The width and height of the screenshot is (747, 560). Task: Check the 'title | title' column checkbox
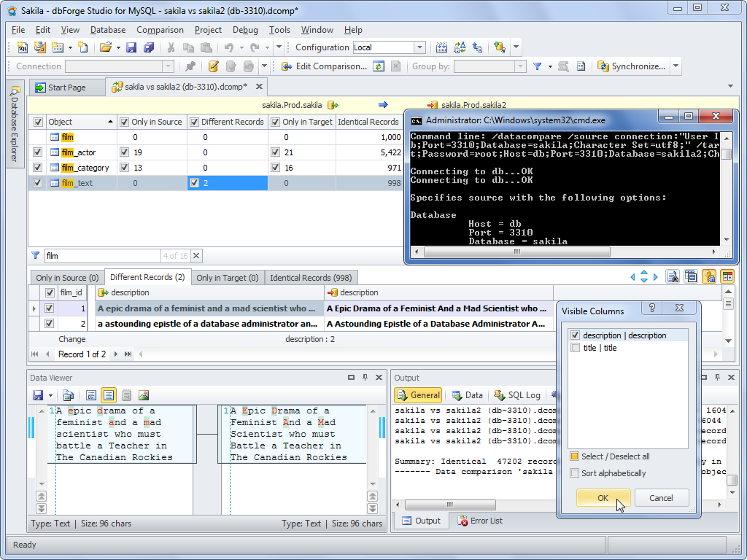coord(576,348)
